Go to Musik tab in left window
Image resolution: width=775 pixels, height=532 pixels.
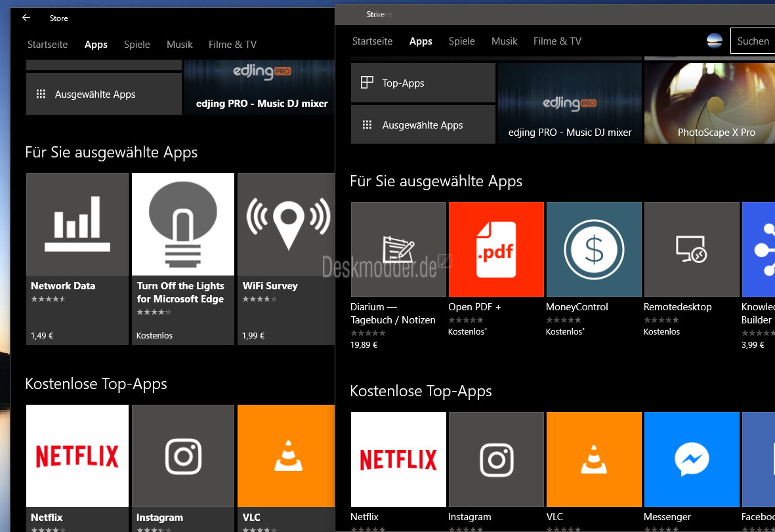coord(179,45)
